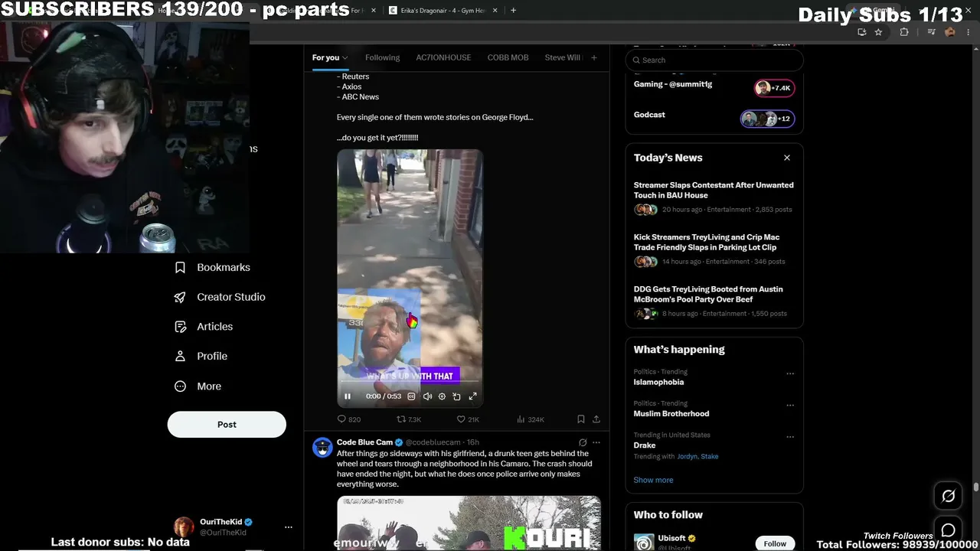Open DDG Gets TreyLiving Booted news story
Image resolution: width=980 pixels, height=551 pixels.
714,302
